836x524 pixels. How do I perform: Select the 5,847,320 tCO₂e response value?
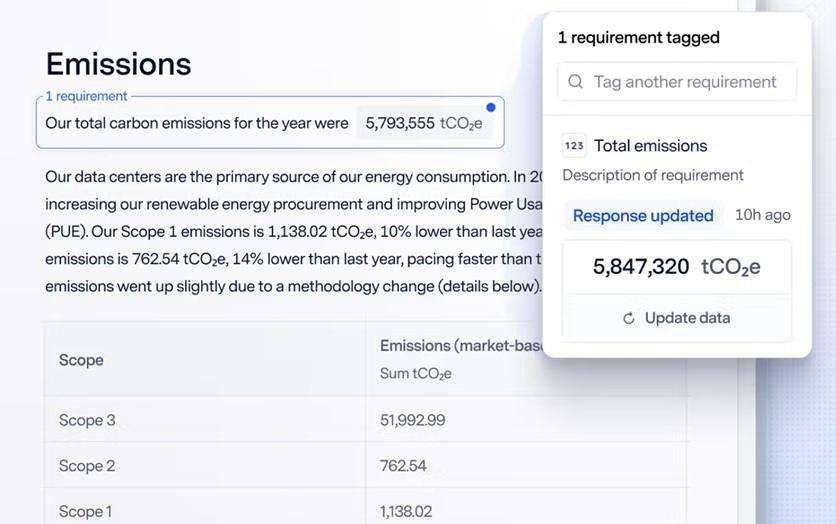pos(676,267)
